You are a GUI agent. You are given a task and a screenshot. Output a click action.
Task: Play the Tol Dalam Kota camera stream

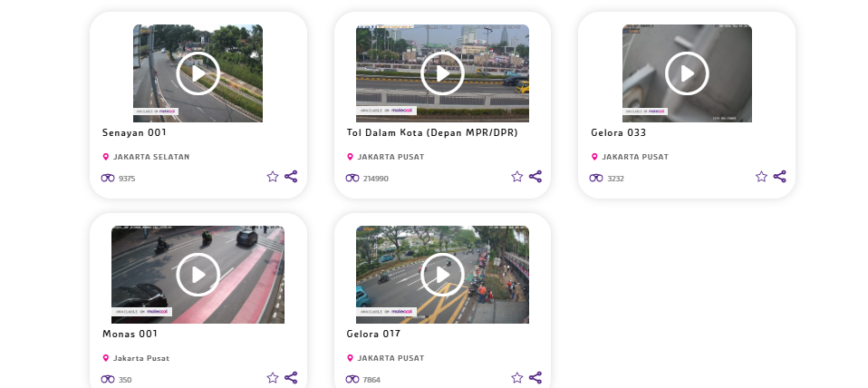tap(442, 73)
